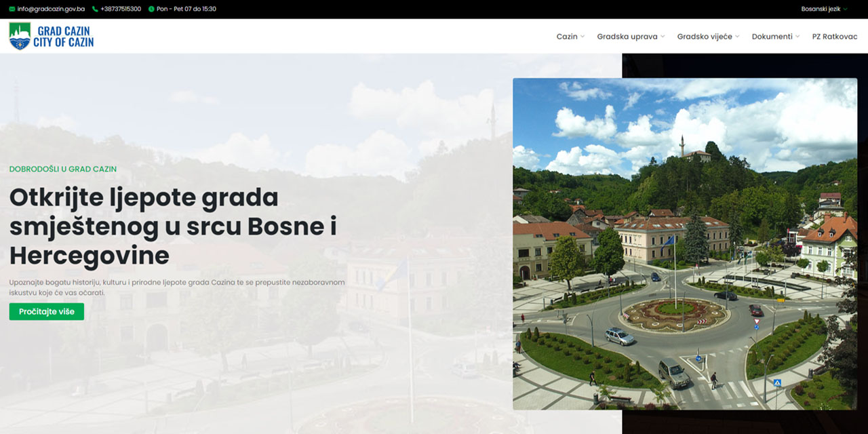
Task: Expand the chevron beside Bosanski jezik
Action: (845, 9)
